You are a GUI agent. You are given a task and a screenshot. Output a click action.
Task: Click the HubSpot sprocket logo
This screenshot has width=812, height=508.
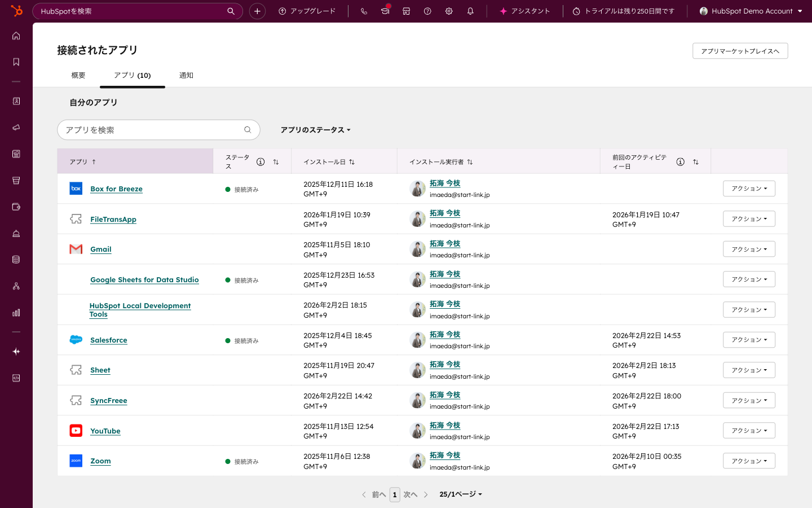16,11
